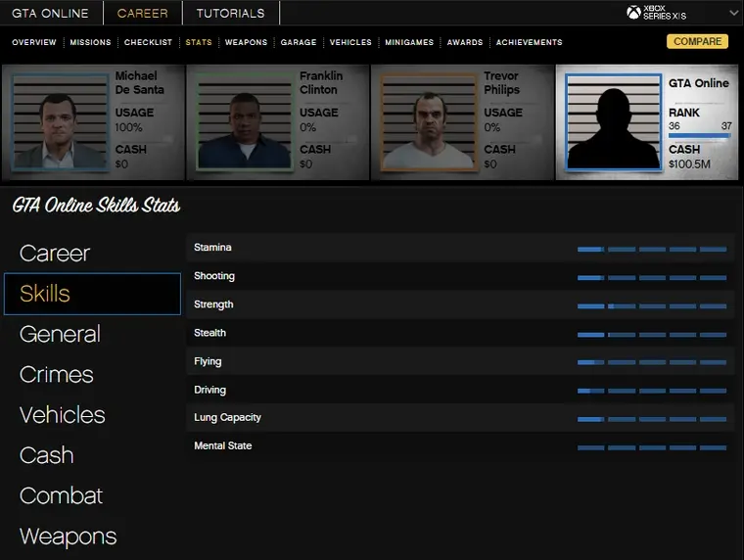Open the GTA Online top tab
Viewport: 744px width, 560px height.
click(x=50, y=13)
